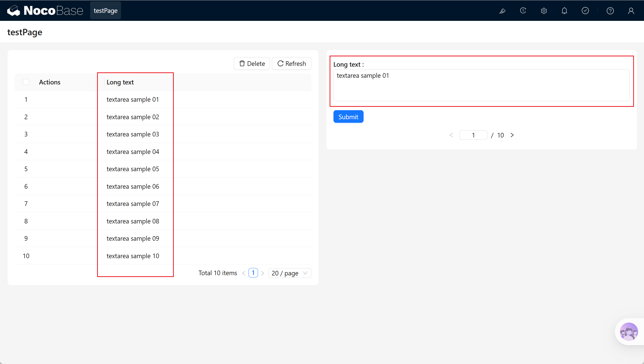The image size is (644, 364).
Task: Submit the Long text form
Action: pos(348,117)
